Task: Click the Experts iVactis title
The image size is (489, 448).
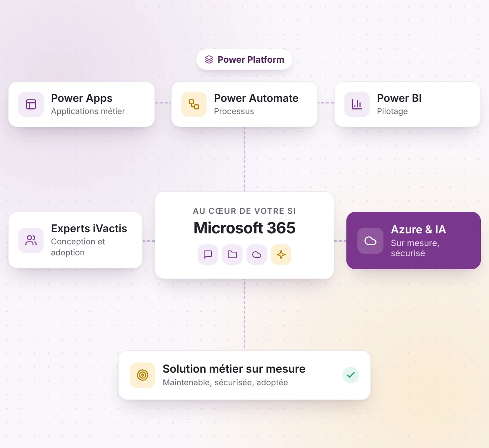Action: [89, 228]
